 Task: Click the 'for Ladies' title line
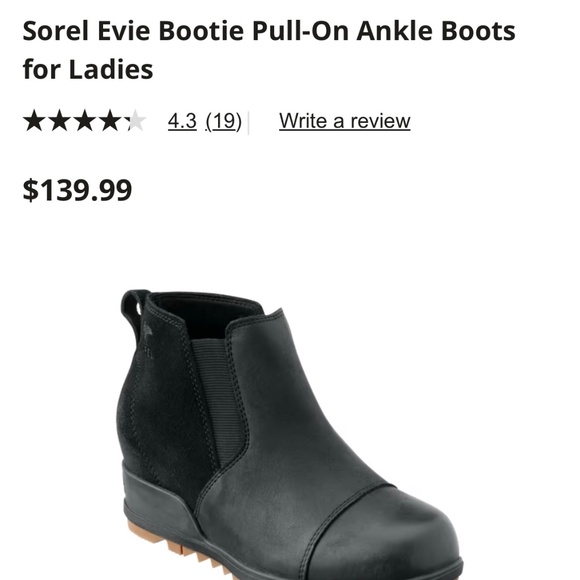(x=88, y=69)
